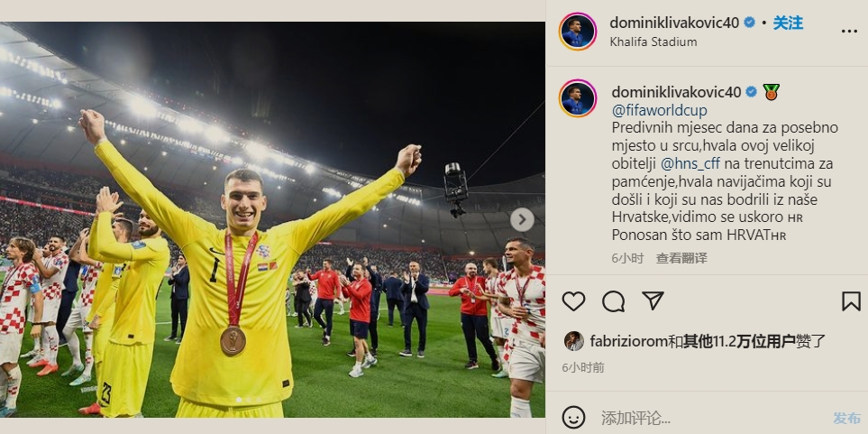Like the post with the heart icon
This screenshot has height=434, width=868.
click(573, 301)
